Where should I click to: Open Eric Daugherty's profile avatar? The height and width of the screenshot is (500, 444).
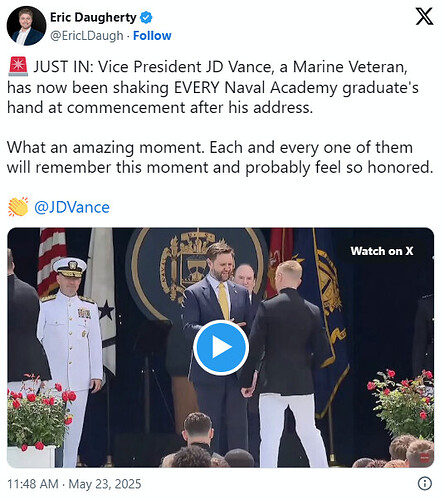[x=26, y=26]
